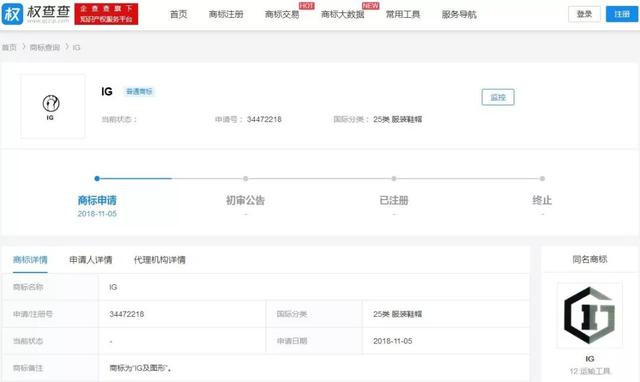Click 首页 in the breadcrumb
Viewport: 640px width, 382px height.
coord(9,47)
